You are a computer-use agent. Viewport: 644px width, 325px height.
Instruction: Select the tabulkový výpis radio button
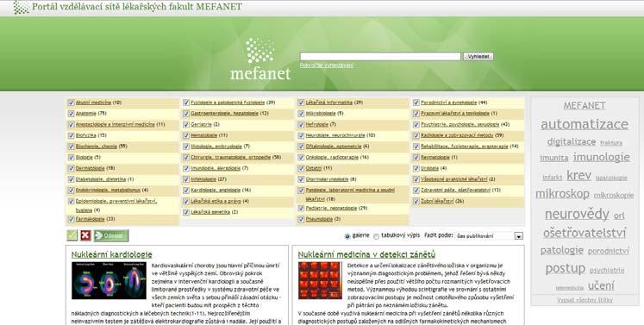click(x=376, y=236)
